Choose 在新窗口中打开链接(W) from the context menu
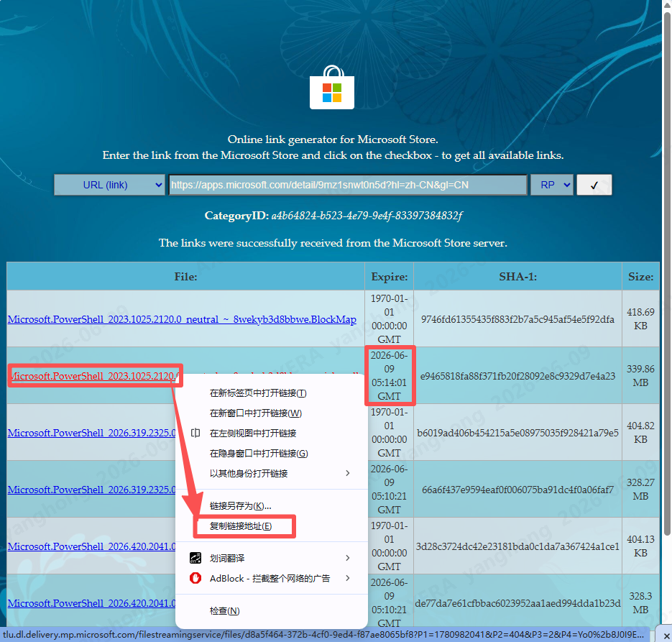The height and width of the screenshot is (642, 672). (272, 413)
